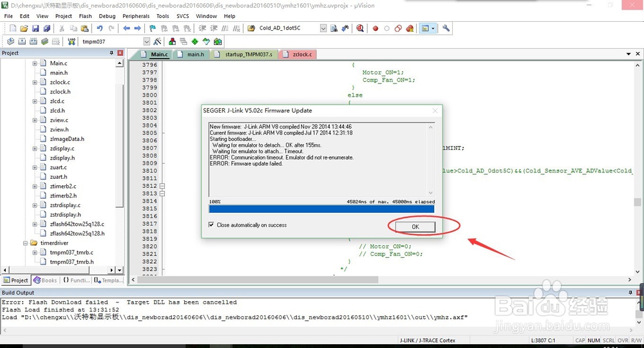Click the editor vertical scrollbar thumb
The height and width of the screenshot is (348, 644).
[x=638, y=202]
